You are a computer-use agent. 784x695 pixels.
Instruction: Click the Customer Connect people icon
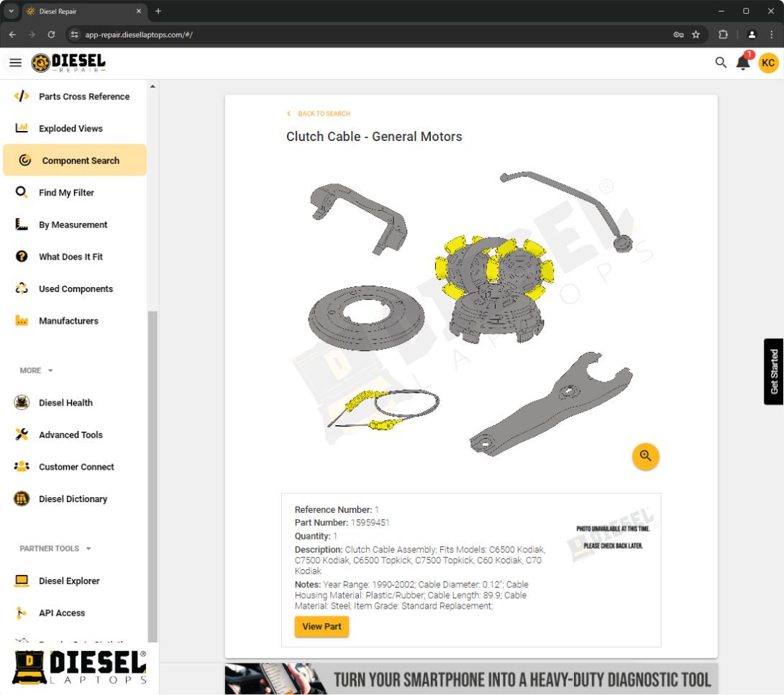(x=22, y=466)
